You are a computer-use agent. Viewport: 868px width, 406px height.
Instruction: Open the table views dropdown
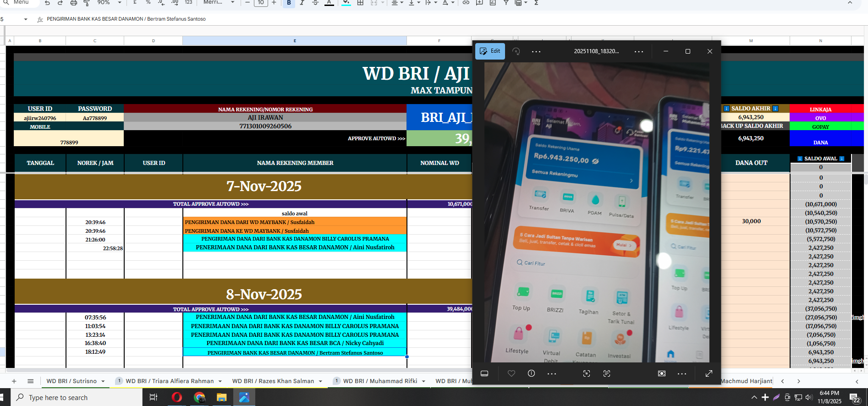[521, 3]
